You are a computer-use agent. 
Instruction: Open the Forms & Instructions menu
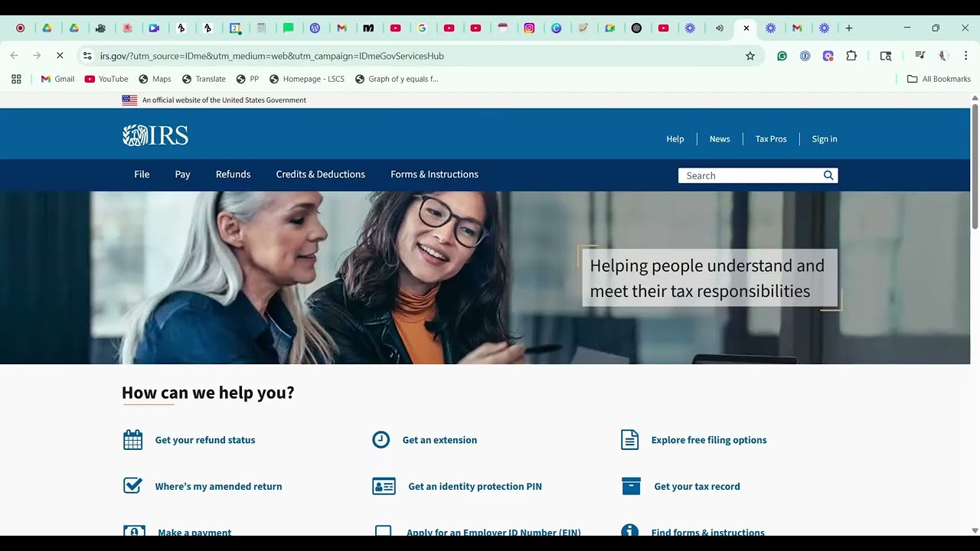pos(434,174)
